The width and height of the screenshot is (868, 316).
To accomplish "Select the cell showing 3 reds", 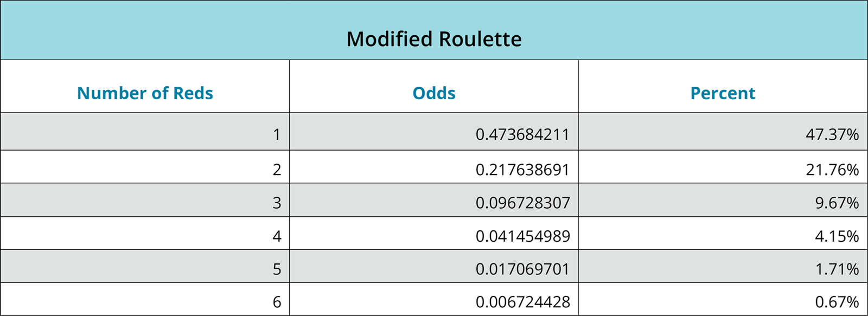I will pos(277,203).
